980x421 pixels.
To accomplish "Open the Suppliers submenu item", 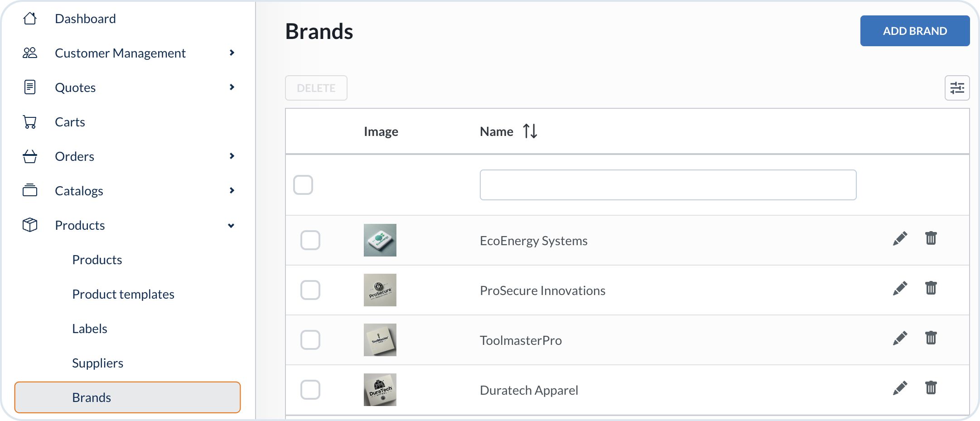I will tap(97, 363).
